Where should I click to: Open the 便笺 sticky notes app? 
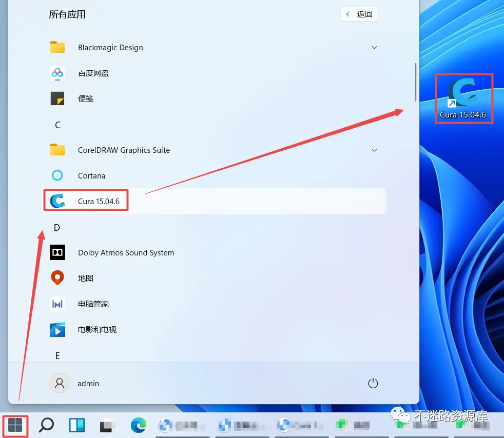tap(214, 98)
